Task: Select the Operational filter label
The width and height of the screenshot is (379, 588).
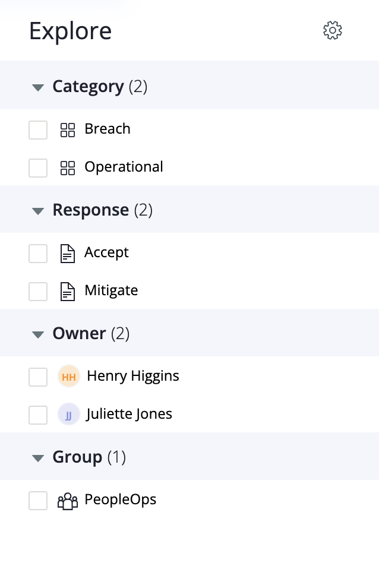Action: [x=124, y=167]
